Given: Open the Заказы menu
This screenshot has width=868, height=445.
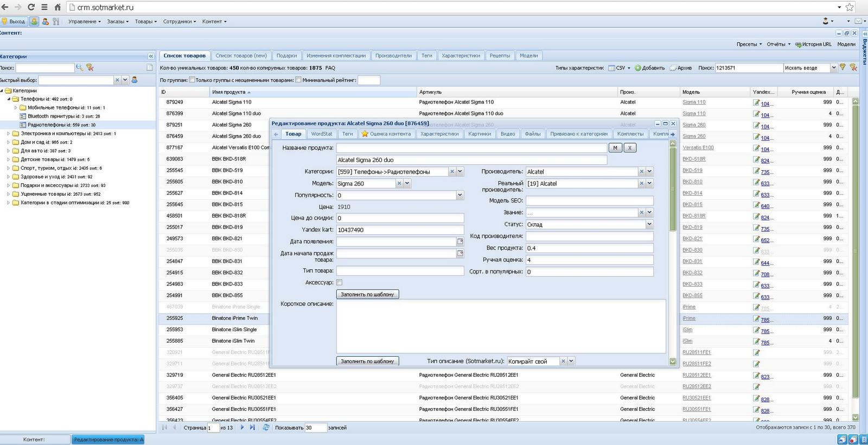Looking at the screenshot, I should coord(117,22).
